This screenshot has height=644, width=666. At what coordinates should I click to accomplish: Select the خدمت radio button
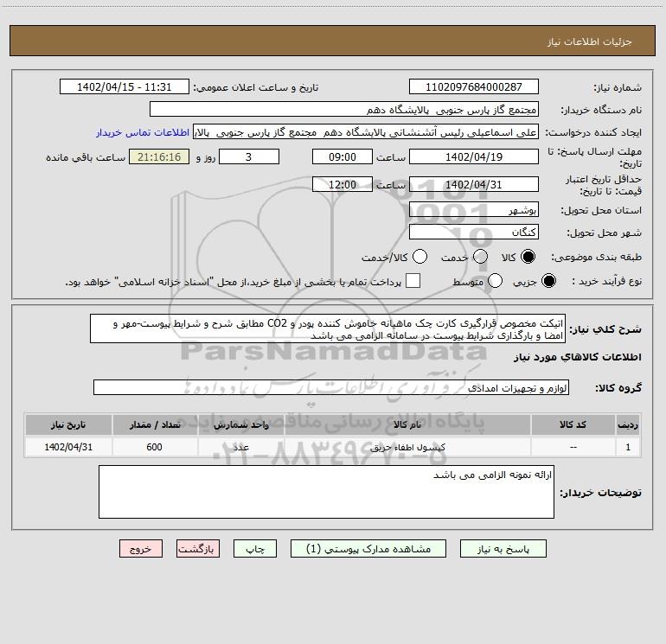click(480, 257)
